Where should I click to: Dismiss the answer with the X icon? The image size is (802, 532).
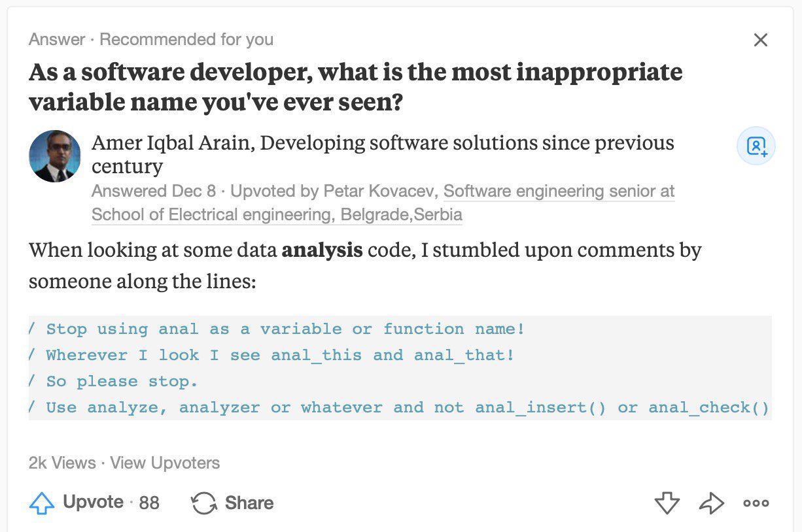pyautogui.click(x=760, y=40)
